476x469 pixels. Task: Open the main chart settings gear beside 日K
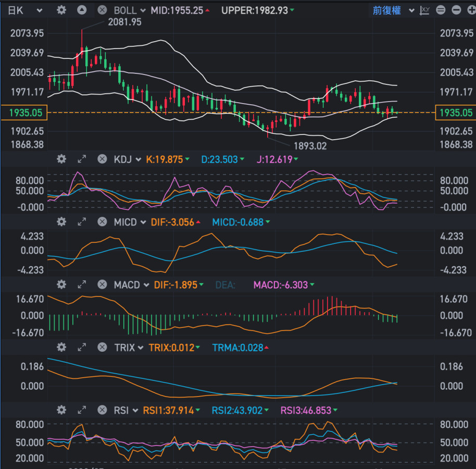click(61, 10)
